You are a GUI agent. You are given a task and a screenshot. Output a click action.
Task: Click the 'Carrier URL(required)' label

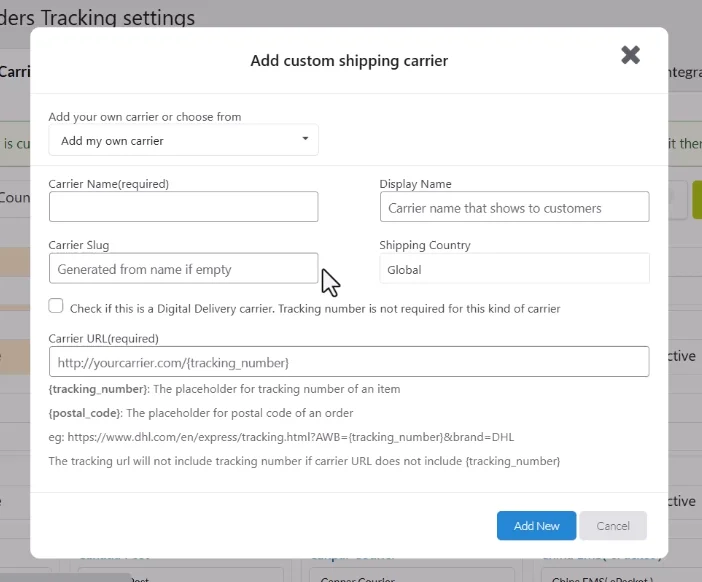(x=103, y=338)
